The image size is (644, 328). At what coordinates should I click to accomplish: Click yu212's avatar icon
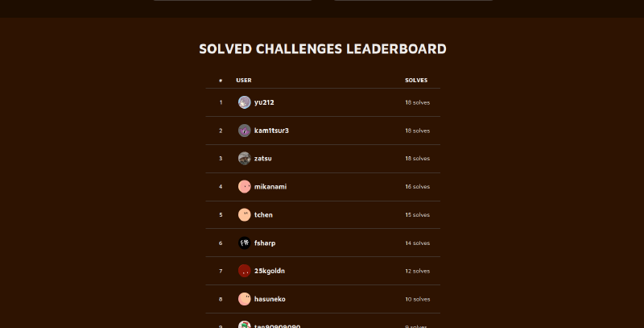(x=244, y=102)
